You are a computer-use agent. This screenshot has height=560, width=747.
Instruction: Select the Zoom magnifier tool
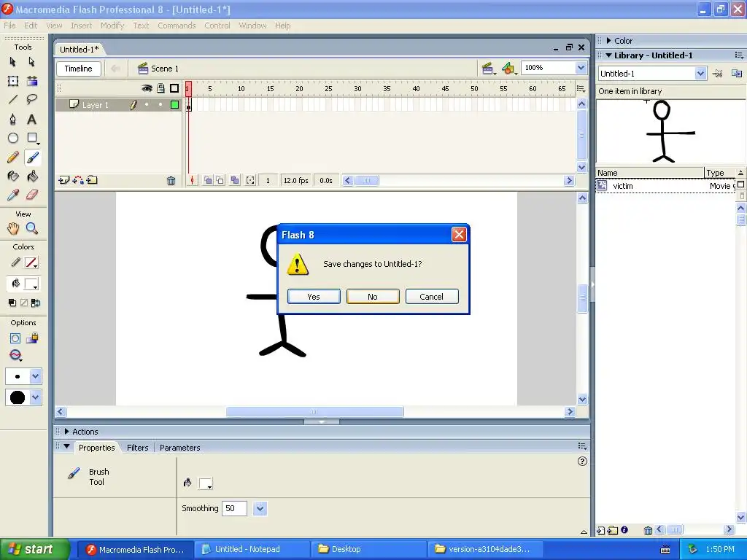coord(32,228)
